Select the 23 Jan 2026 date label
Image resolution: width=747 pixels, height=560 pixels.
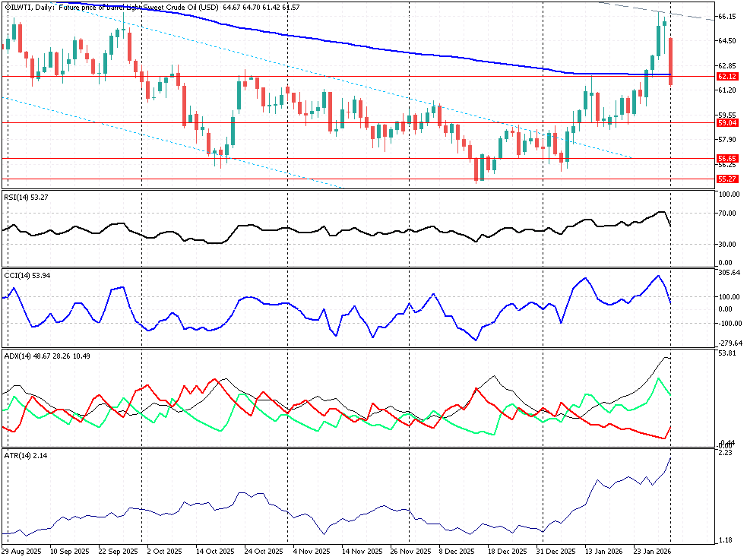pyautogui.click(x=652, y=551)
